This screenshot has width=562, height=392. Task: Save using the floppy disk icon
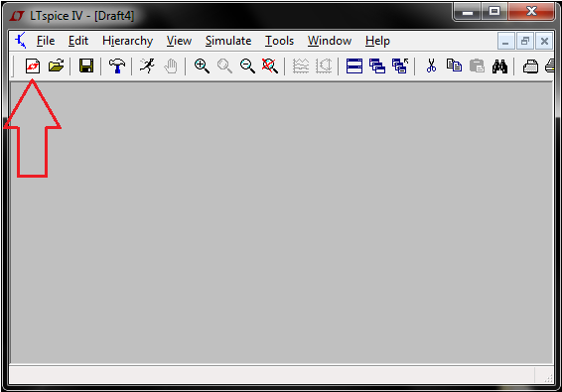click(x=86, y=65)
